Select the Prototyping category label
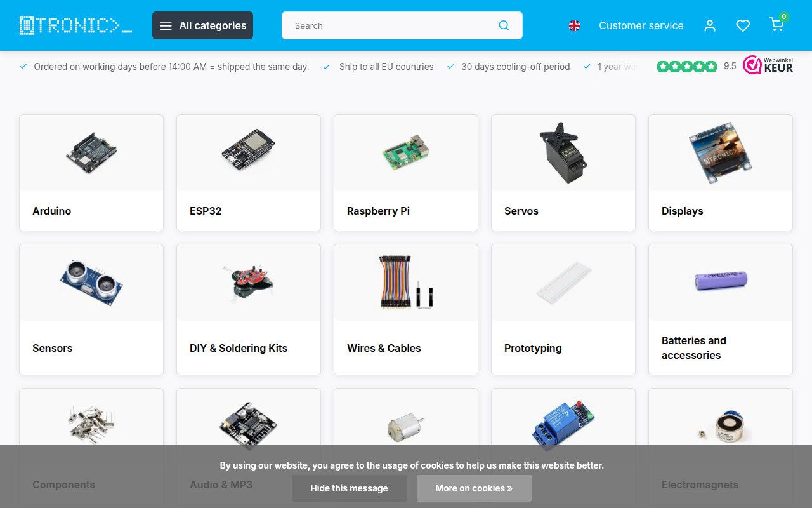The height and width of the screenshot is (508, 812). 533,348
